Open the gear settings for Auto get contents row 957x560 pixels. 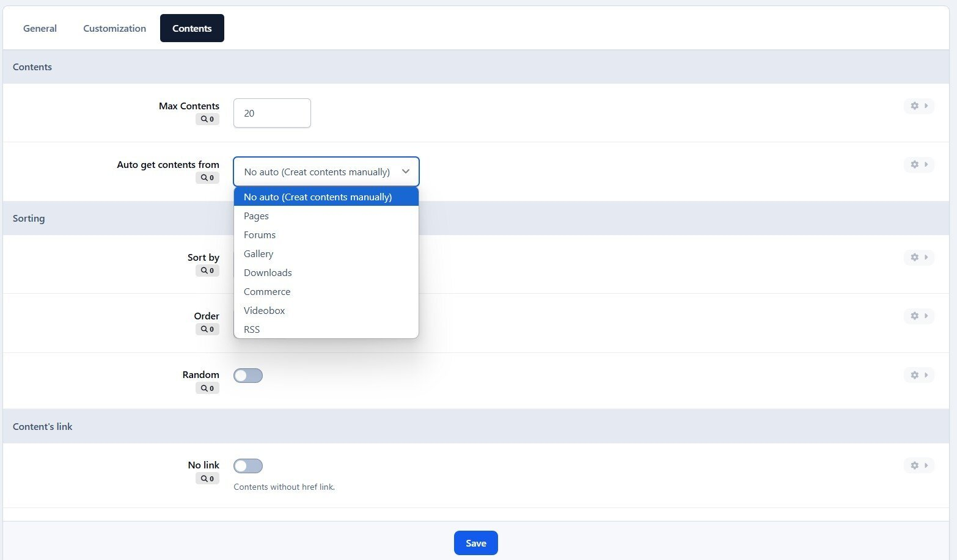click(x=919, y=164)
